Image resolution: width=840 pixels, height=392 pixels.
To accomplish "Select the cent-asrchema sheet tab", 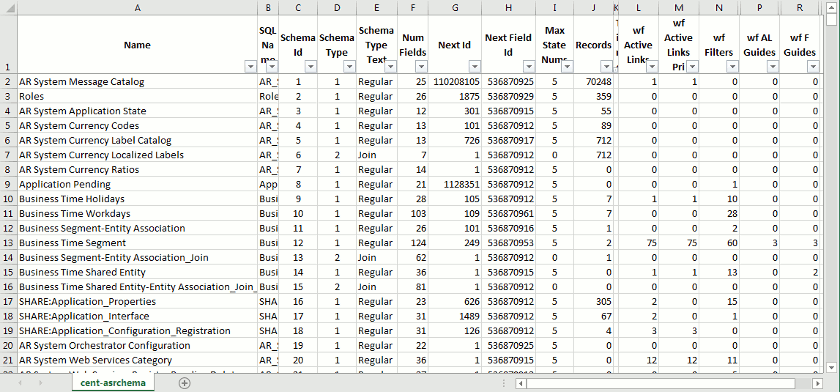I will [113, 383].
